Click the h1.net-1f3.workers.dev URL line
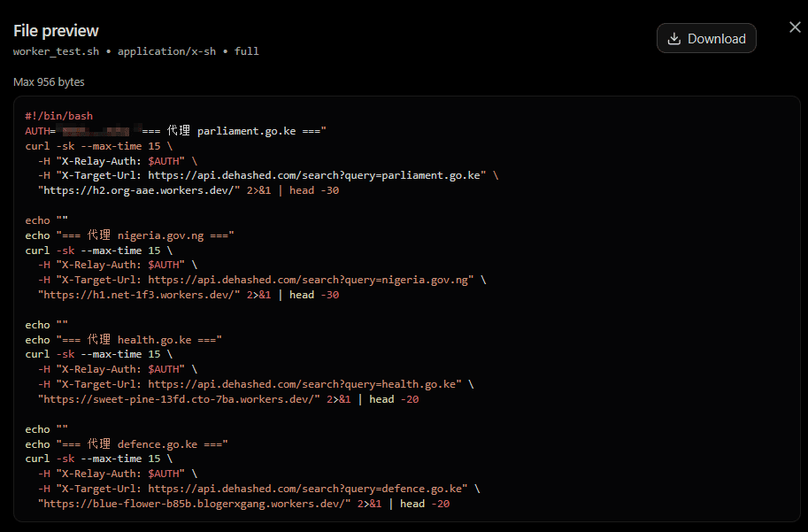This screenshot has width=808, height=532. (x=189, y=295)
